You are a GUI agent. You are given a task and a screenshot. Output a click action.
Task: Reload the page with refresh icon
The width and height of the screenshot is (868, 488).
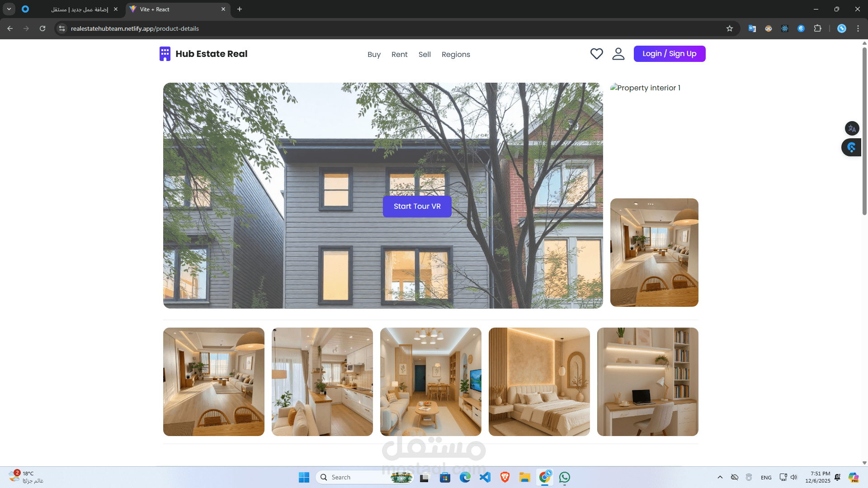click(42, 28)
